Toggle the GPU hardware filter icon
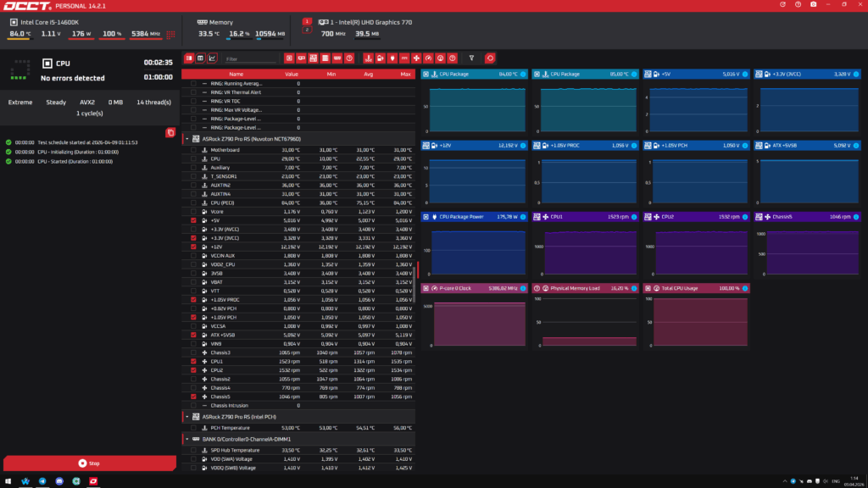The height and width of the screenshot is (488, 868). (x=301, y=58)
